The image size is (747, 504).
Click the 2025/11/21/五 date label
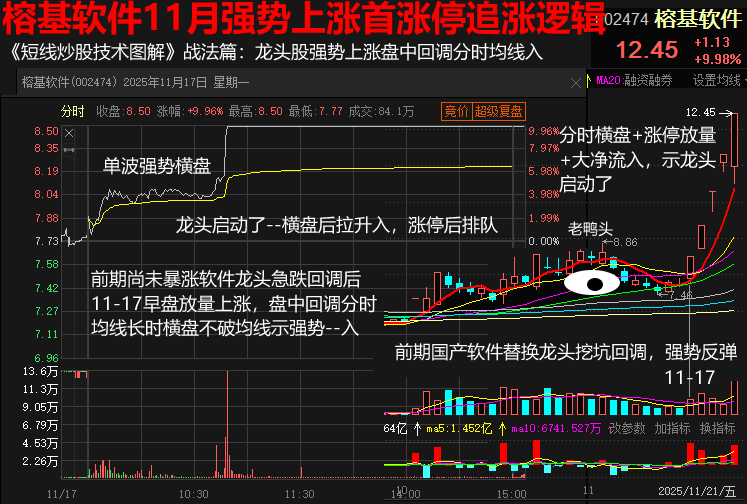(x=697, y=491)
